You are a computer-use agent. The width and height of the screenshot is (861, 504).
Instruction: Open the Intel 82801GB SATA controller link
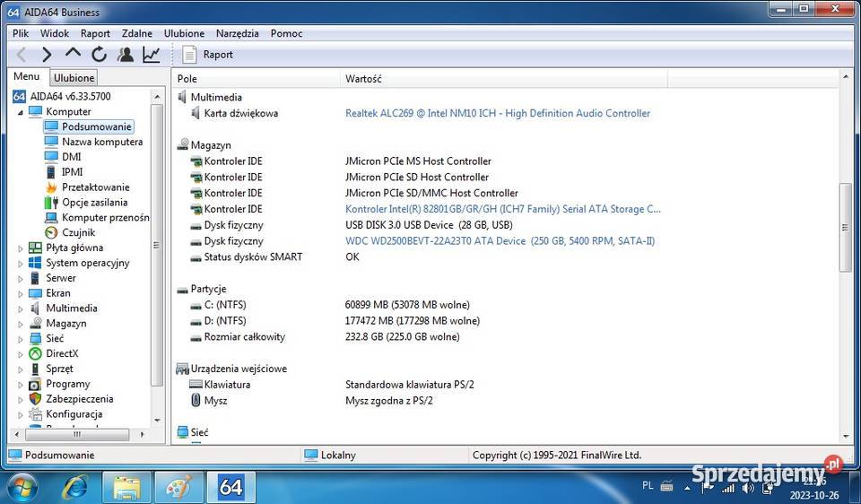pyautogui.click(x=503, y=209)
